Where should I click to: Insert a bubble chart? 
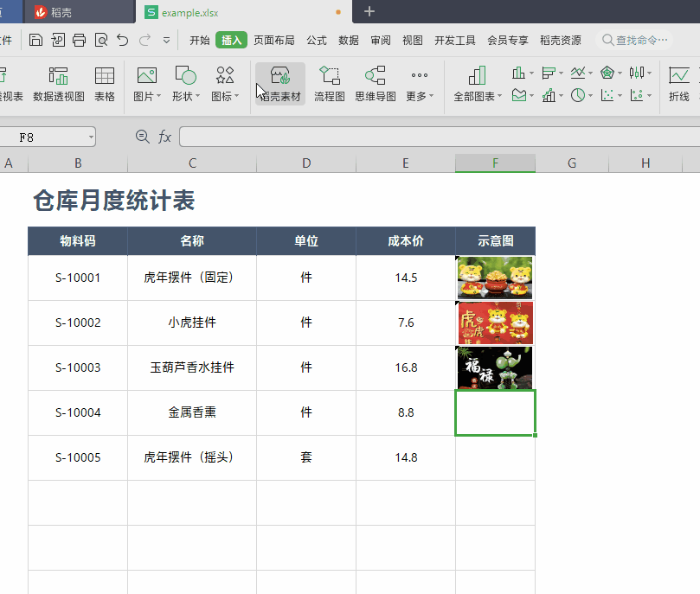pyautogui.click(x=637, y=95)
